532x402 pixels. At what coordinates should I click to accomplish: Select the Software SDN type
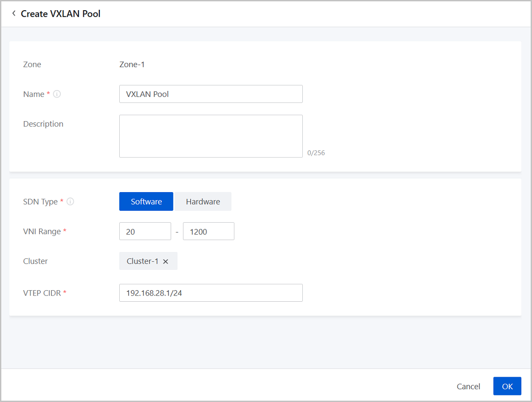[146, 201]
